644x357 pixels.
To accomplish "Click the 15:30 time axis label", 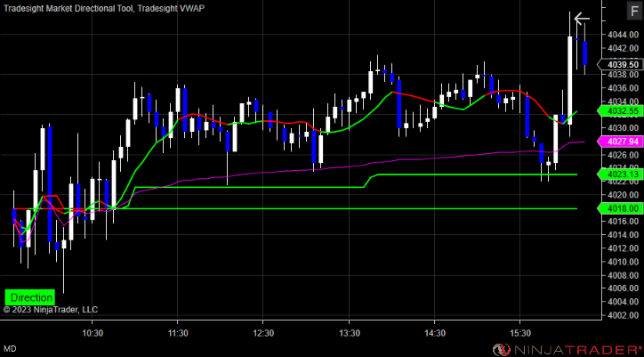I will click(520, 332).
